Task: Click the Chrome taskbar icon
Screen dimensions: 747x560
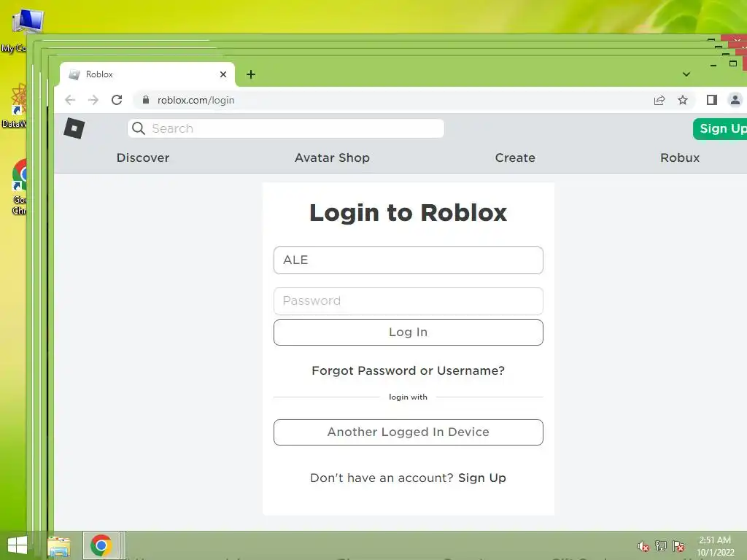Action: coord(101,545)
